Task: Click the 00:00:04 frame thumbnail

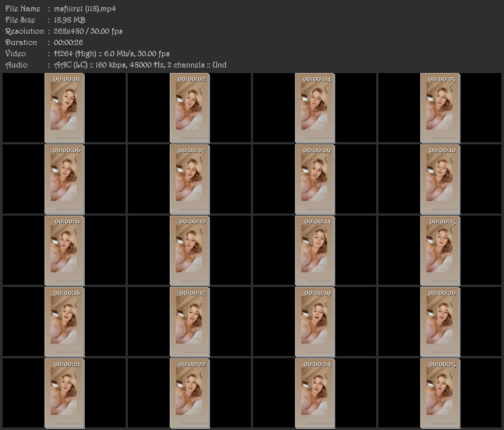Action: pyautogui.click(x=315, y=108)
